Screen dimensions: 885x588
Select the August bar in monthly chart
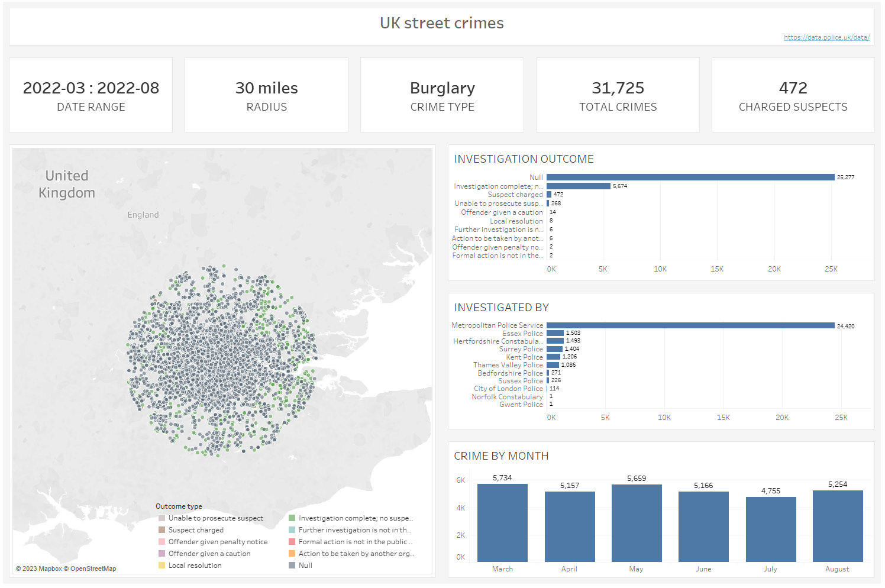point(837,526)
